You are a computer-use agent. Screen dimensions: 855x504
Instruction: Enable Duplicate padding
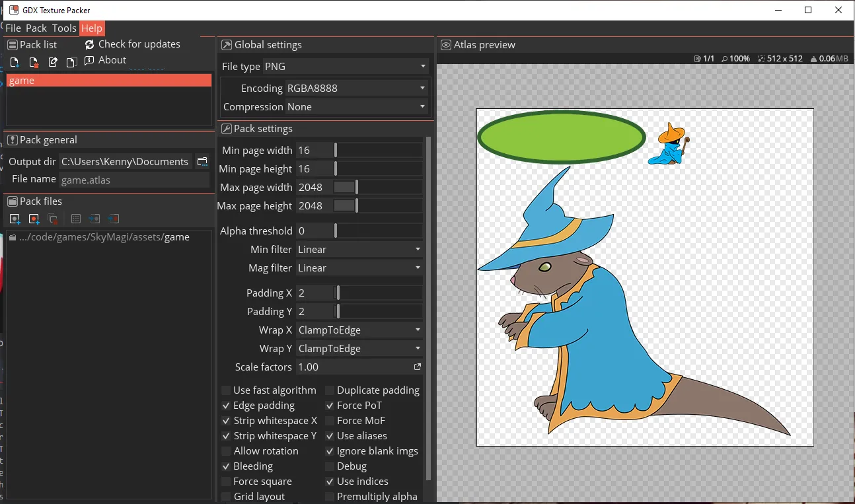(330, 390)
